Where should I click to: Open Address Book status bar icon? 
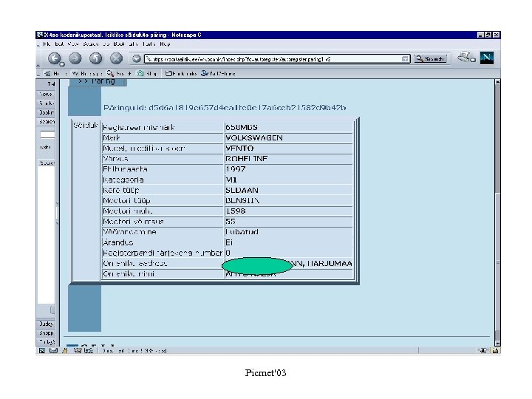(89, 350)
